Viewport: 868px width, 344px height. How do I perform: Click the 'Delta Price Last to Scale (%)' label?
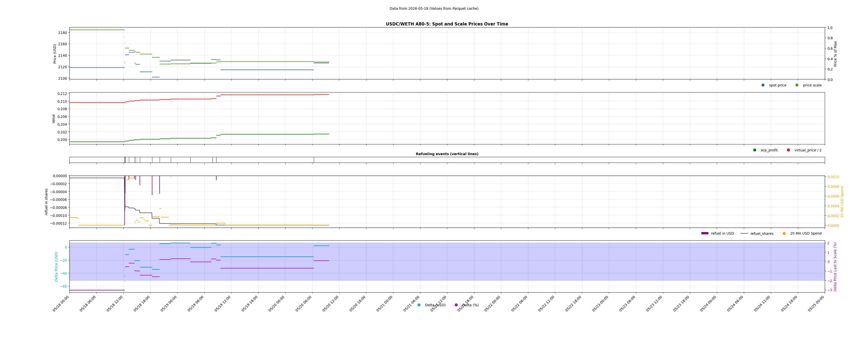[835, 267]
